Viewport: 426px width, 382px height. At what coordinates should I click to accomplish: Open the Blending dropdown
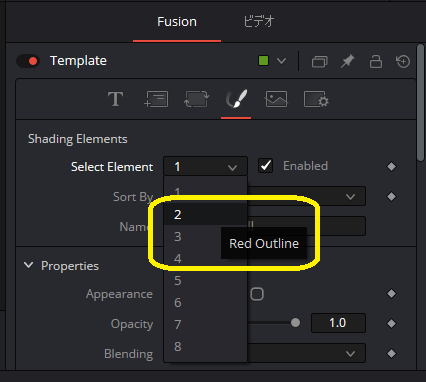[x=306, y=353]
